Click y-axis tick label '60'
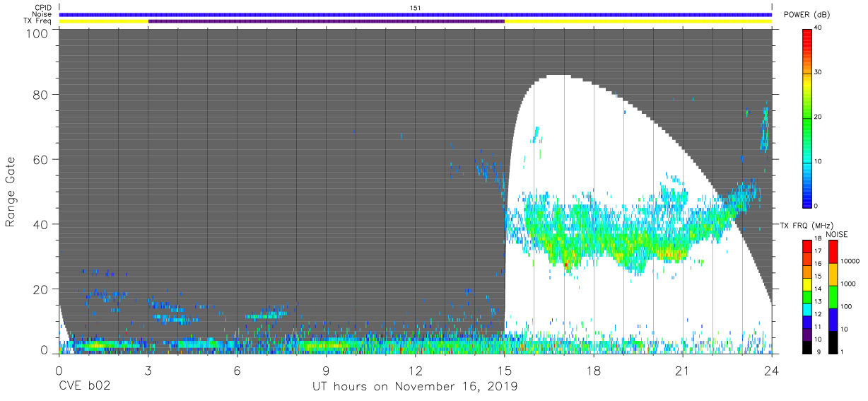868x401 pixels. (x=41, y=159)
